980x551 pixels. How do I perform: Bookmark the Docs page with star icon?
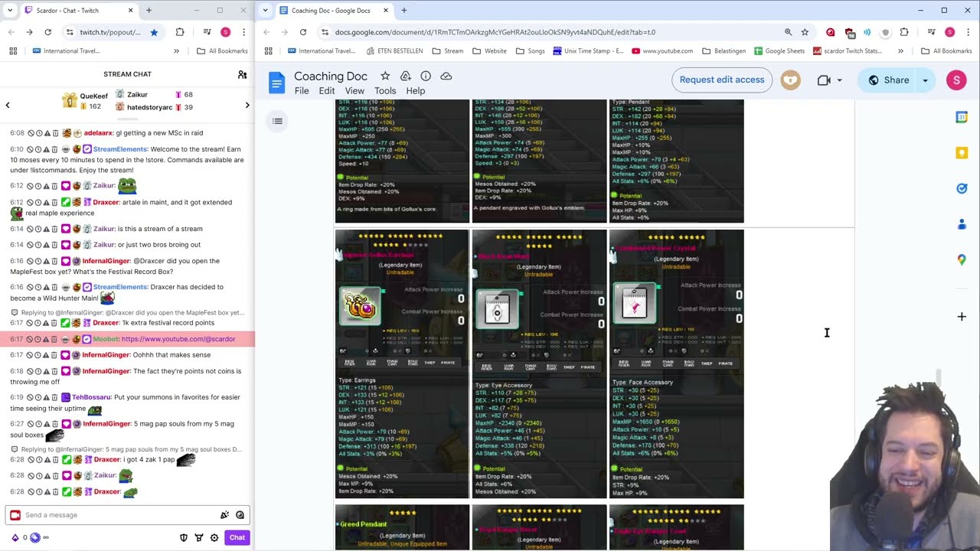(805, 32)
